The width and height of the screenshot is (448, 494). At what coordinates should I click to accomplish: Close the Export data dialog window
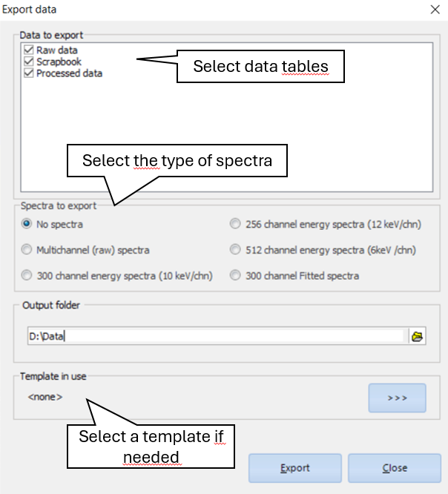click(435, 10)
